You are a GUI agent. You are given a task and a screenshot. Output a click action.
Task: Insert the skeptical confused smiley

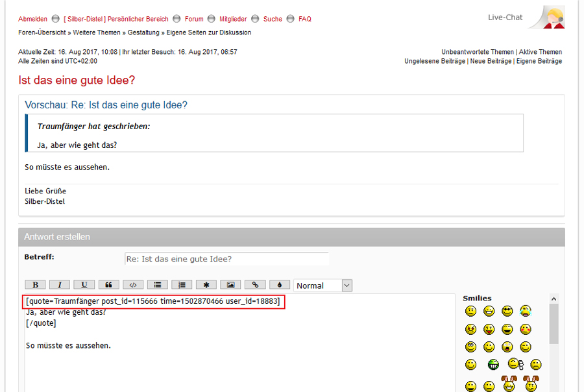pyautogui.click(x=471, y=311)
